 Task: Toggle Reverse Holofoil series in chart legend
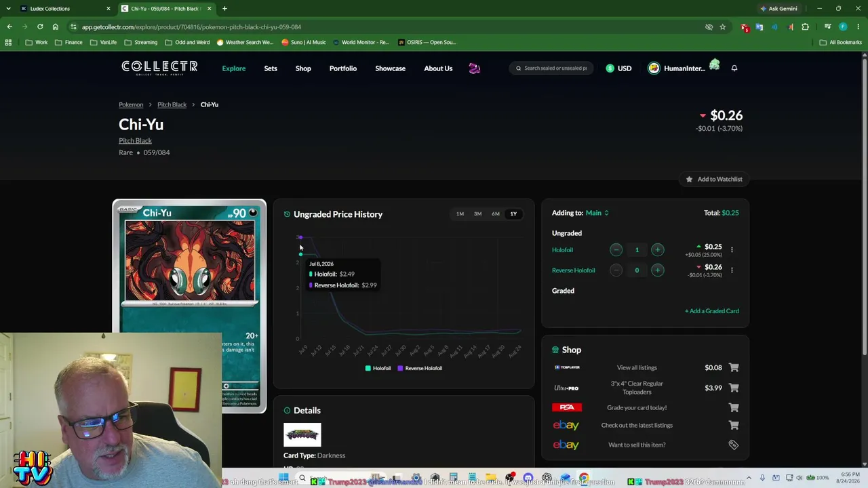click(x=420, y=368)
